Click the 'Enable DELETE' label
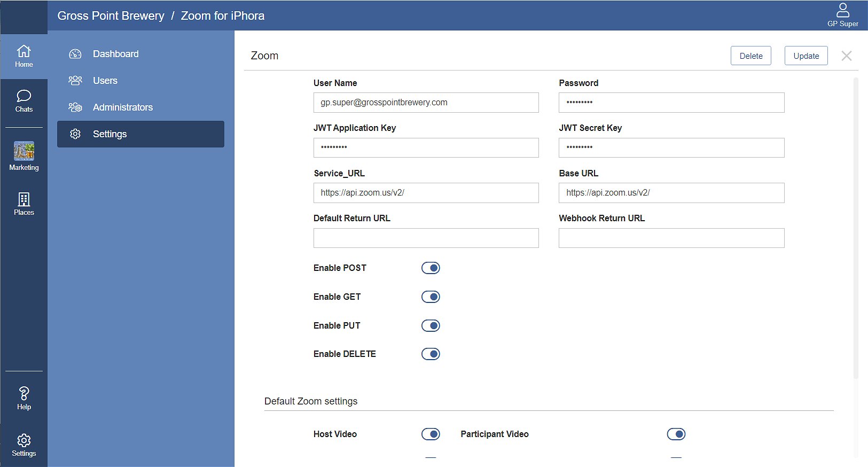The height and width of the screenshot is (467, 868). click(x=345, y=354)
